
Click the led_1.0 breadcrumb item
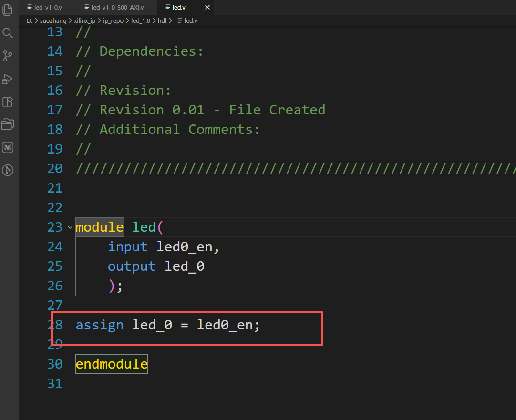pyautogui.click(x=141, y=20)
